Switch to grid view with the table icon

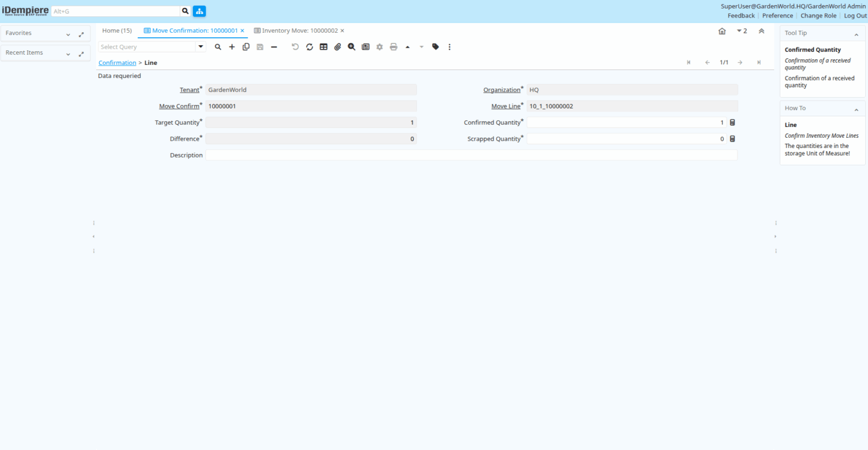pos(323,47)
